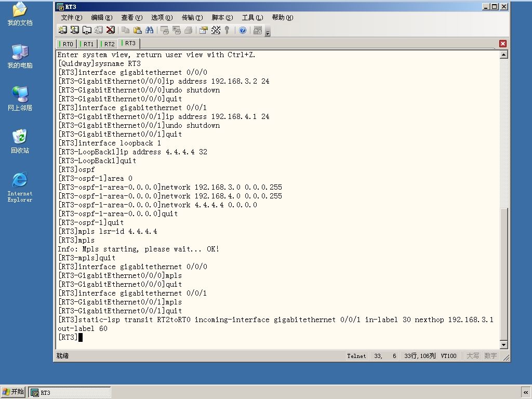Click the Disconnect red X icon
This screenshot has width=532, height=399.
click(x=111, y=30)
